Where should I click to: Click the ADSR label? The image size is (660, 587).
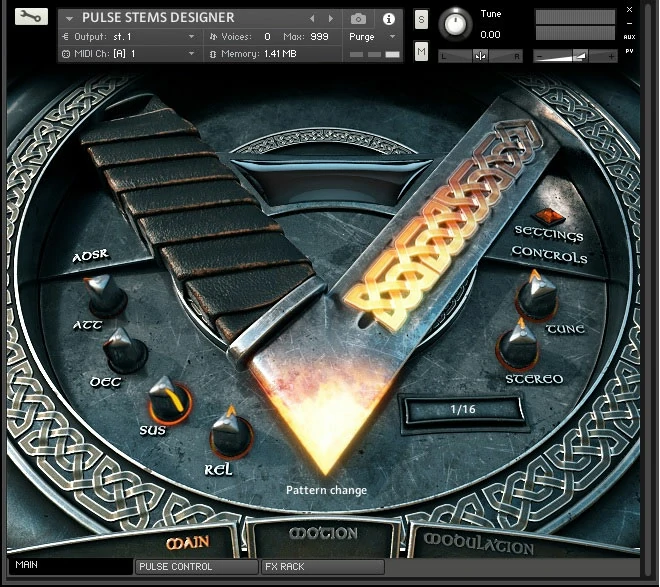pos(90,255)
